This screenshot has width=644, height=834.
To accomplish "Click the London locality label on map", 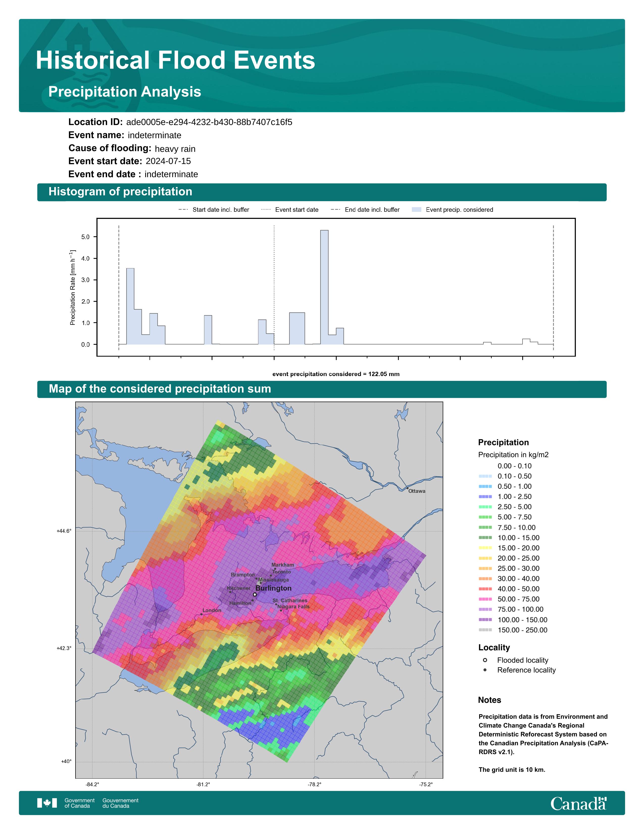I will (x=212, y=610).
